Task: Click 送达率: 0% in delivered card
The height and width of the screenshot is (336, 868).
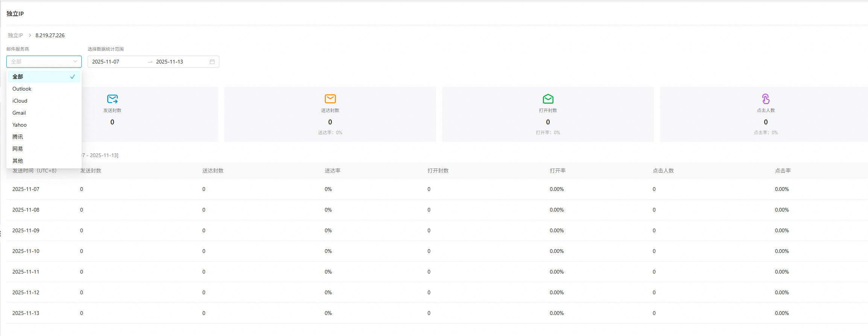Action: click(x=330, y=133)
